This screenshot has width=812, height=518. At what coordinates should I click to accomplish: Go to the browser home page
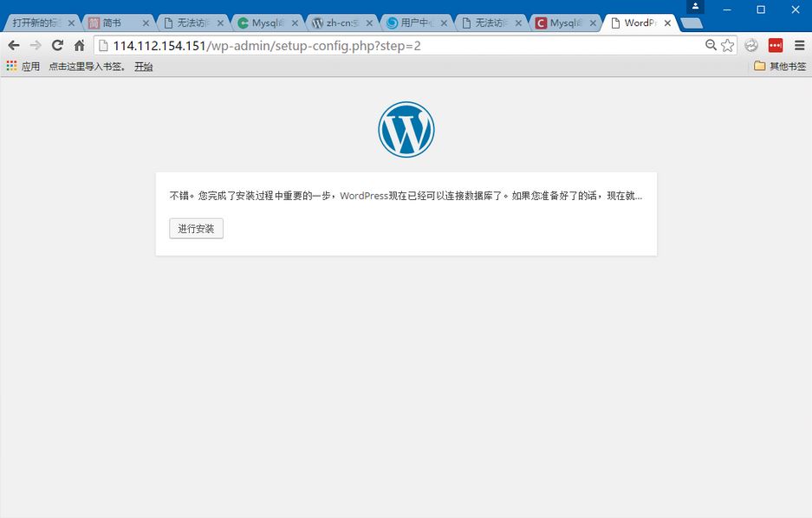79,46
